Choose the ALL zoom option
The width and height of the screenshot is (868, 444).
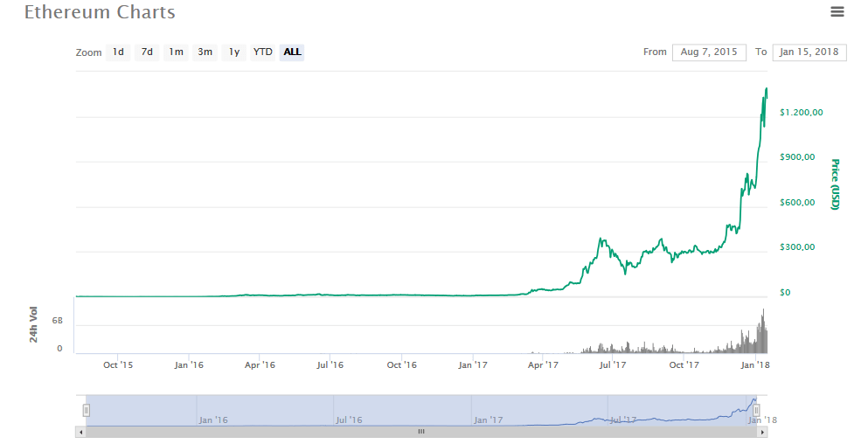point(292,52)
